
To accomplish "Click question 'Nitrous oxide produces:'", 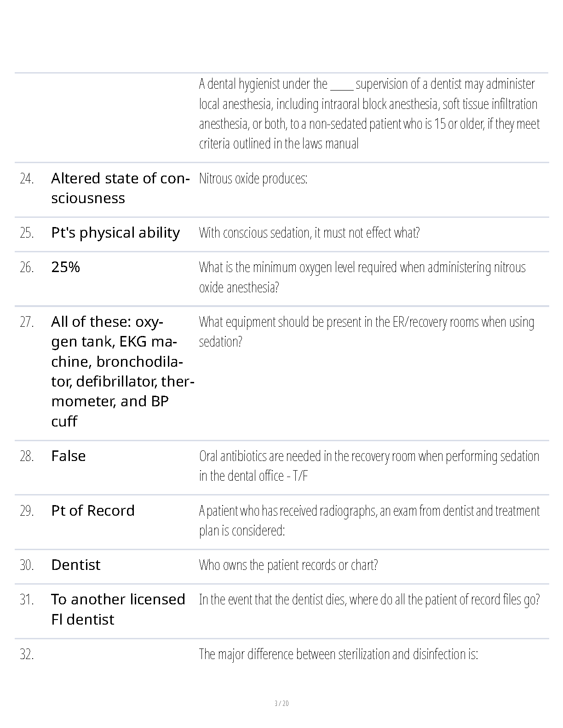I will (x=253, y=178).
